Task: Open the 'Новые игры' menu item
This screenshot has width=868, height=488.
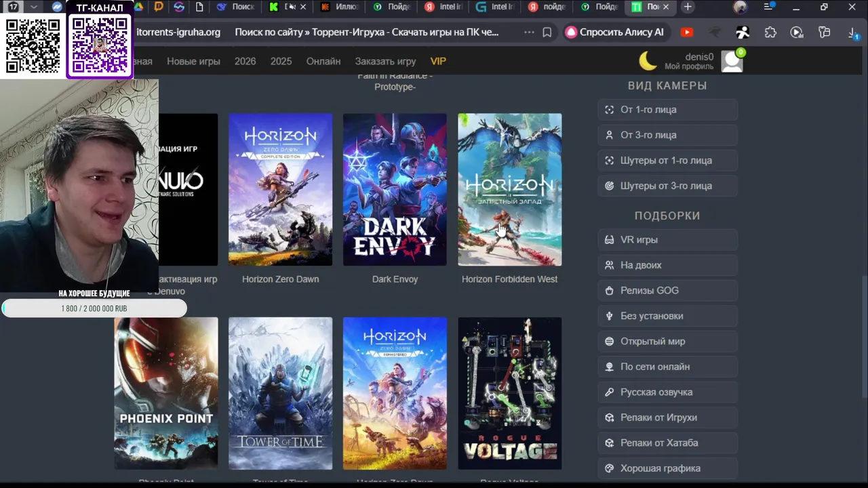Action: (193, 61)
